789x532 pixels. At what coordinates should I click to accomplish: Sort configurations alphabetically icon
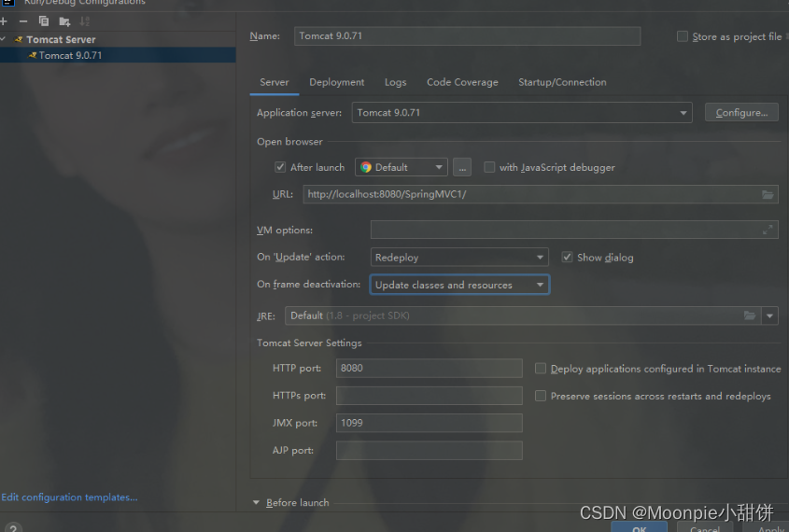point(85,21)
